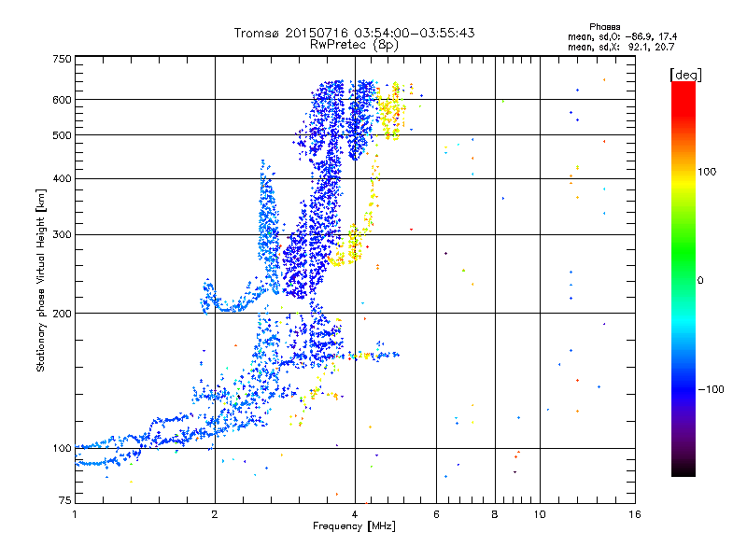This screenshot has width=747, height=560.
Task: Click y-axis tick label '750'
Action: pos(62,59)
